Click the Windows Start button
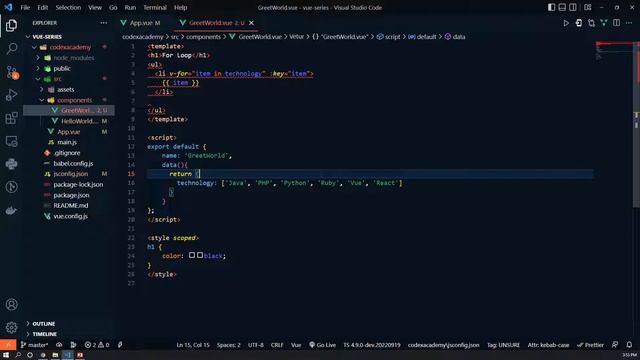 [6, 355]
